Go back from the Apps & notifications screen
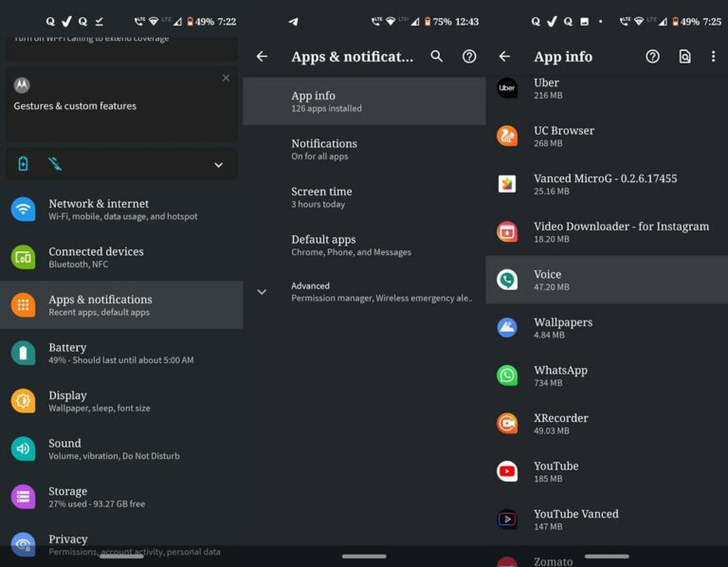 point(262,57)
